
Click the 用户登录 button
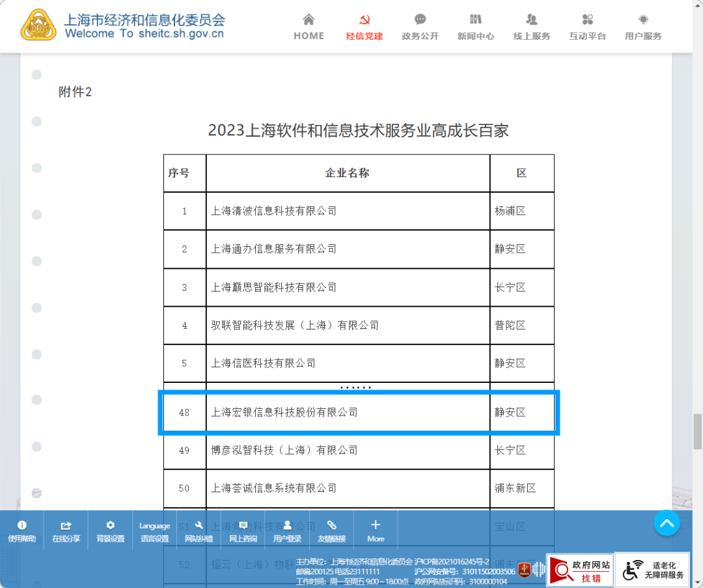287,531
